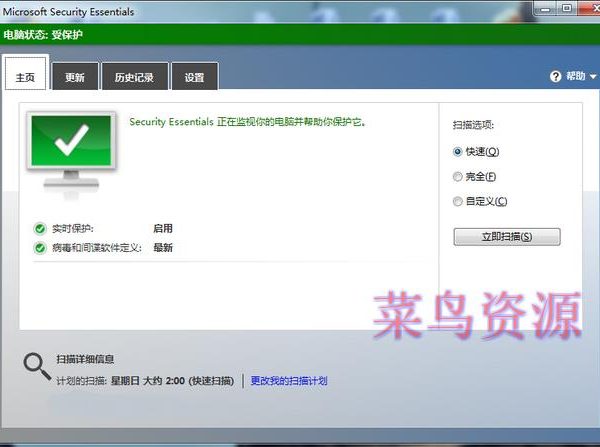600x447 pixels.
Task: Open the 历史记录 (History) tab
Action: (134, 77)
